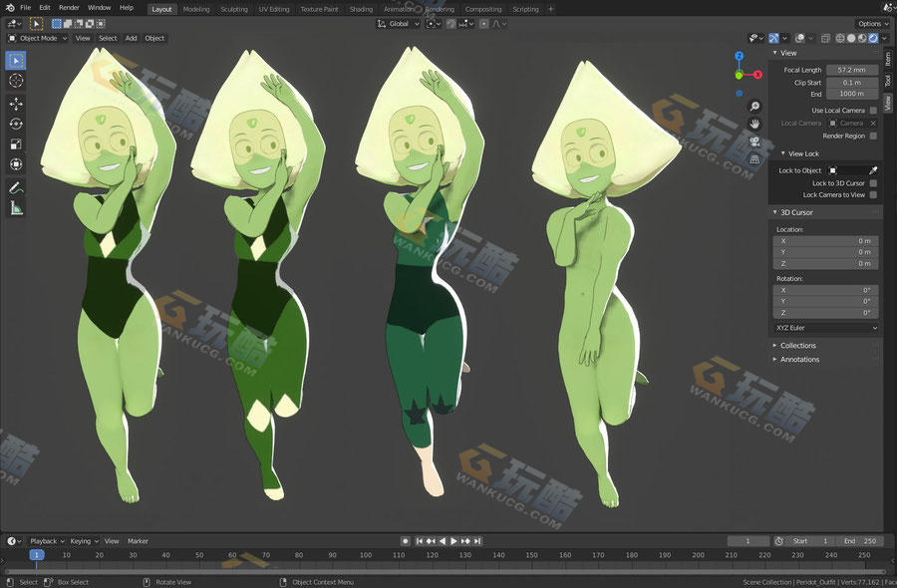Select solid viewport shading
The image size is (897, 588).
(851, 38)
